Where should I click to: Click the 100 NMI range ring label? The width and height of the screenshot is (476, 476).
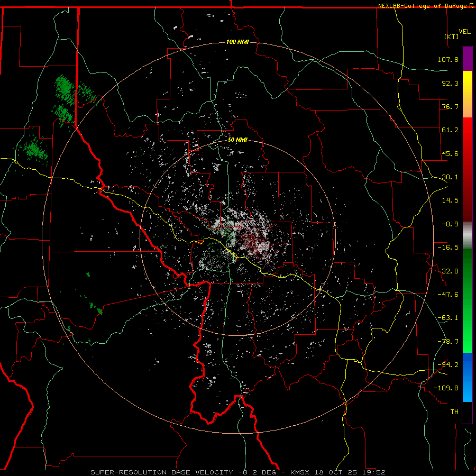(237, 42)
